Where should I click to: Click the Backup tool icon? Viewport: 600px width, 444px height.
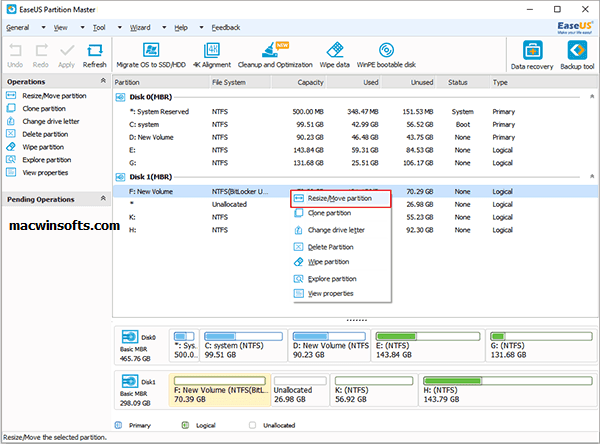pos(576,52)
